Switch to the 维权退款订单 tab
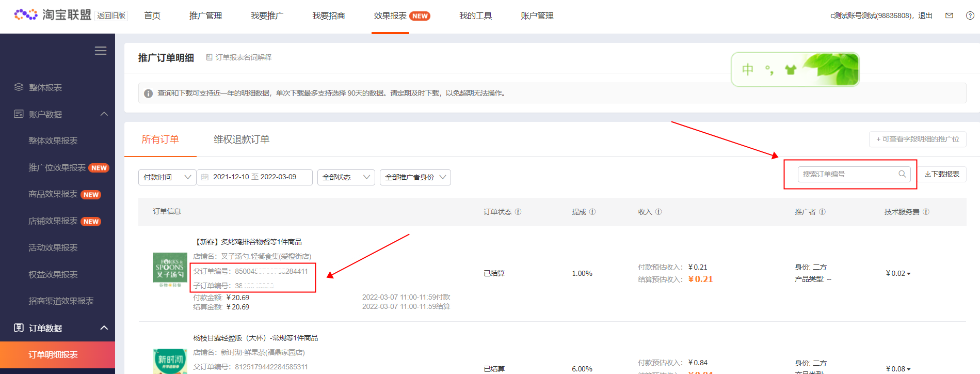The image size is (980, 374). click(x=242, y=139)
